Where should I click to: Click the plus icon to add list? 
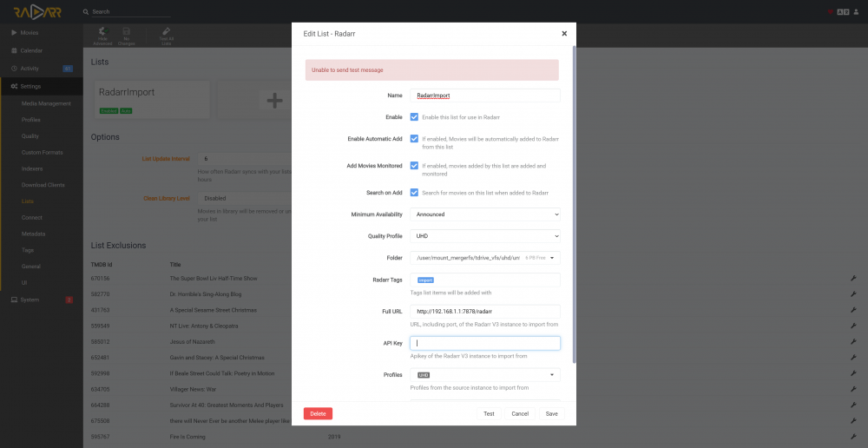click(x=274, y=100)
